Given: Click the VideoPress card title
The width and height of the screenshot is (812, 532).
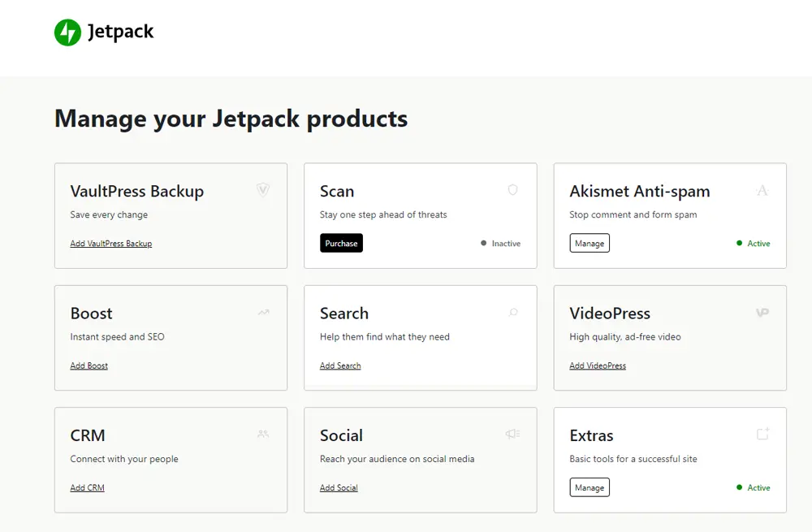Looking at the screenshot, I should [x=610, y=314].
